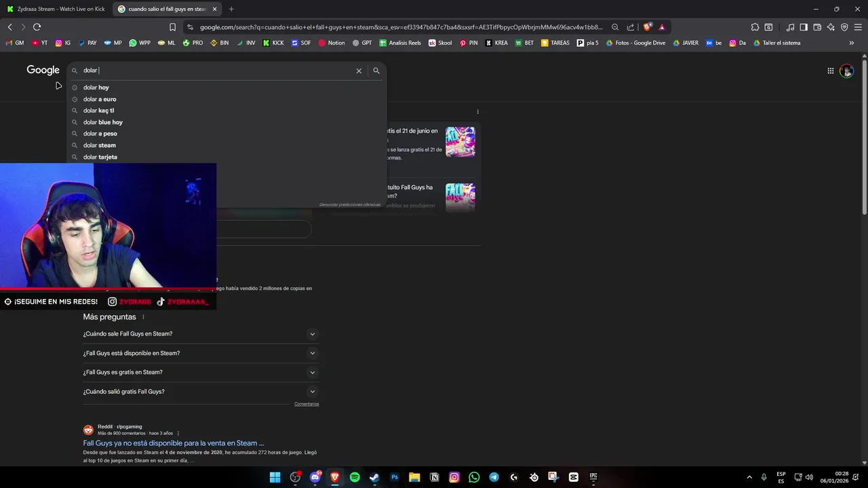Open the 'GPT' bookmark
Screen dimensions: 868x488
(362, 43)
